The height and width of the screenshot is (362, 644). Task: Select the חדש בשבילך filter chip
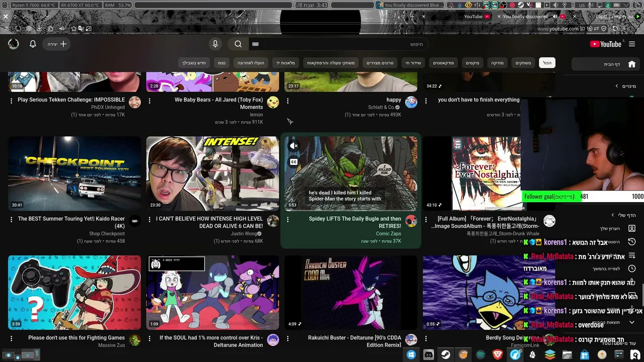coord(194,63)
